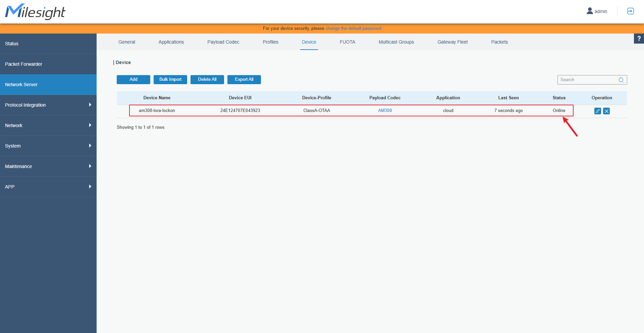Focus the device Search field
644x333 pixels.
coord(592,80)
